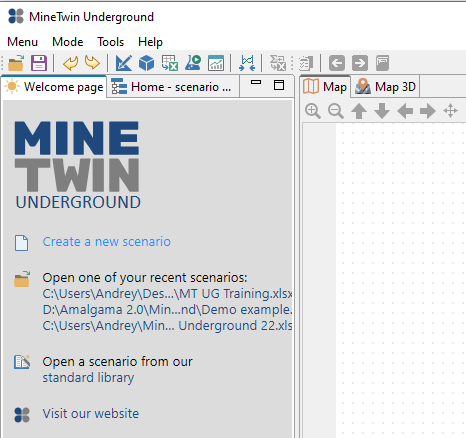Click the blue 3D cube toolbar icon
Screen dimensions: 466x438
tap(146, 63)
